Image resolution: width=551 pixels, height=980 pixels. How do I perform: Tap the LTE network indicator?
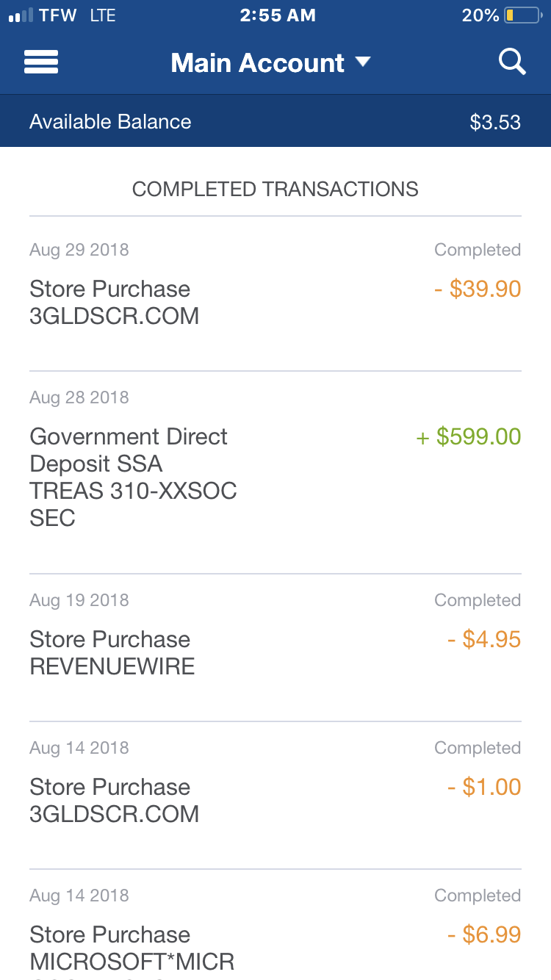click(x=102, y=15)
